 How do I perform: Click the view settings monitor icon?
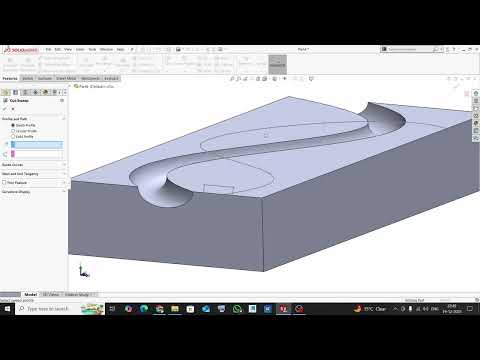[x=311, y=79]
